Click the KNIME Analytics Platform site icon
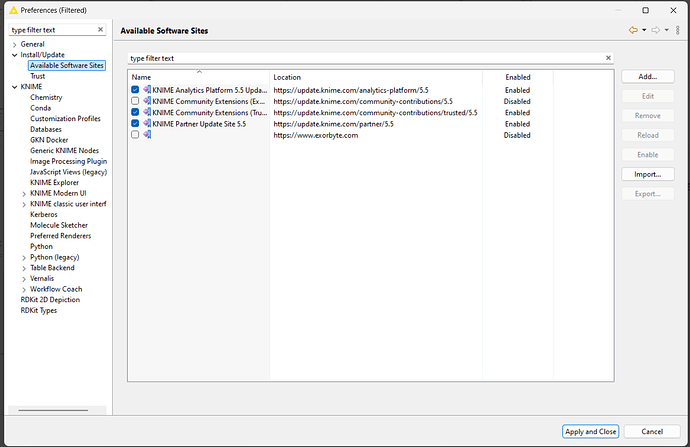This screenshot has height=447, width=690. [147, 90]
